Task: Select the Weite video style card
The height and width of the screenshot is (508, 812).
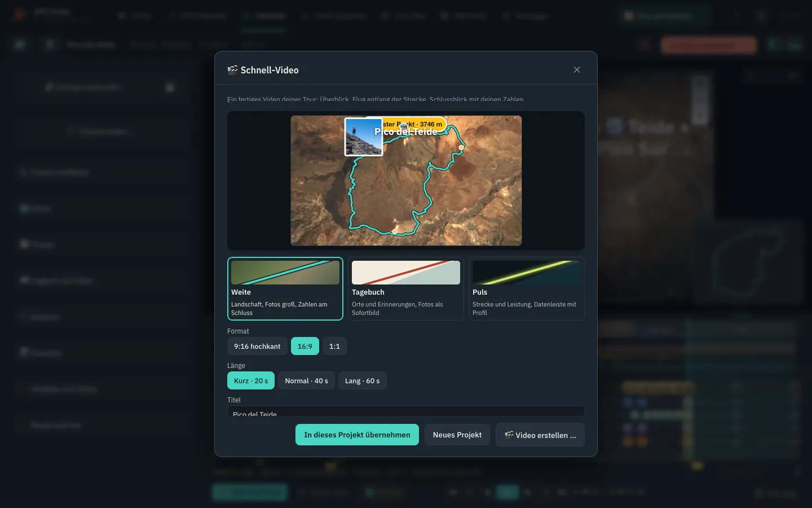Action: coord(285,288)
